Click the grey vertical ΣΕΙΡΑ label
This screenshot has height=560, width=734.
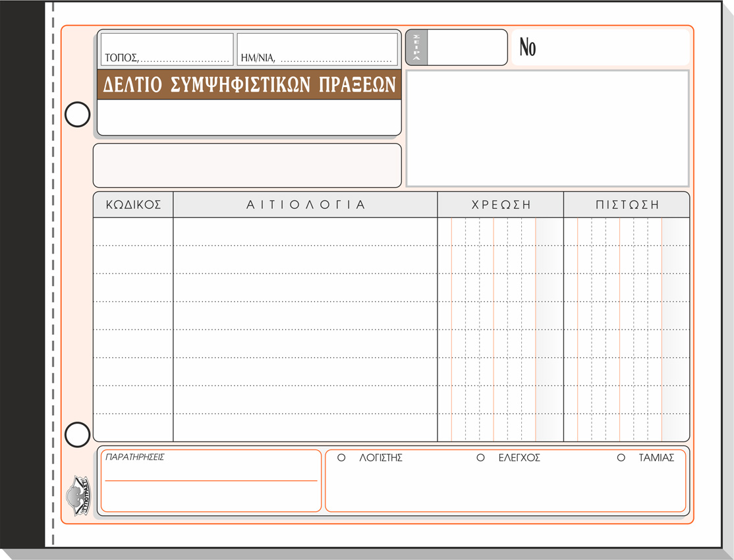(x=416, y=47)
